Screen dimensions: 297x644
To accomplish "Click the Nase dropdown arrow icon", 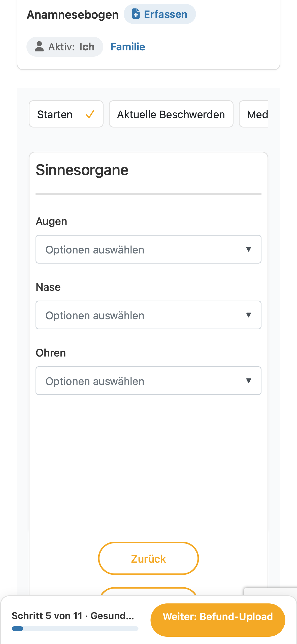I will tap(249, 315).
